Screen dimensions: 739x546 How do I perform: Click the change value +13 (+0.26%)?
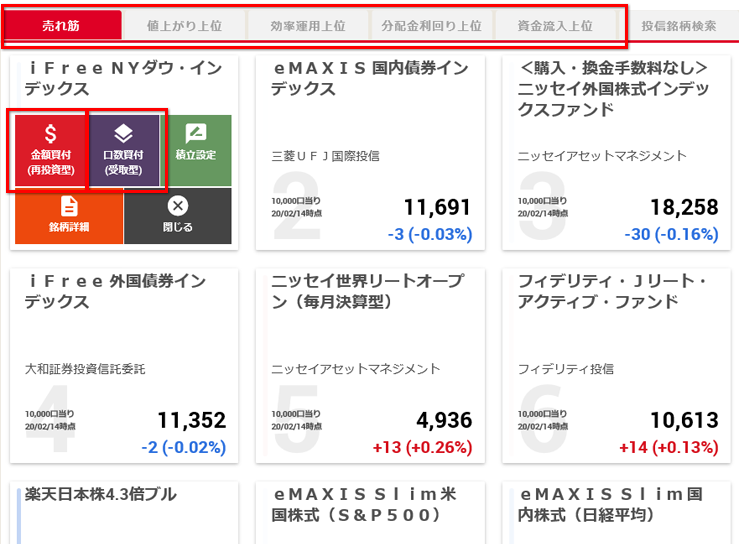pyautogui.click(x=422, y=447)
